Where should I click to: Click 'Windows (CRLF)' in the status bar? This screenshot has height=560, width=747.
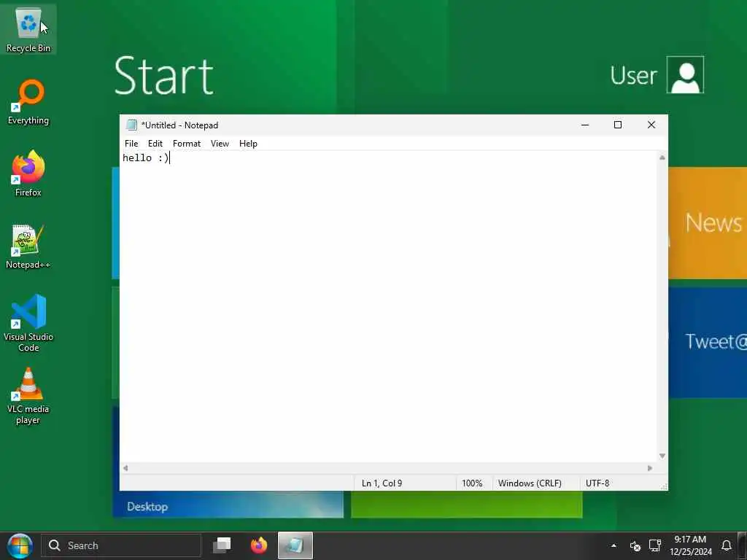(x=530, y=483)
